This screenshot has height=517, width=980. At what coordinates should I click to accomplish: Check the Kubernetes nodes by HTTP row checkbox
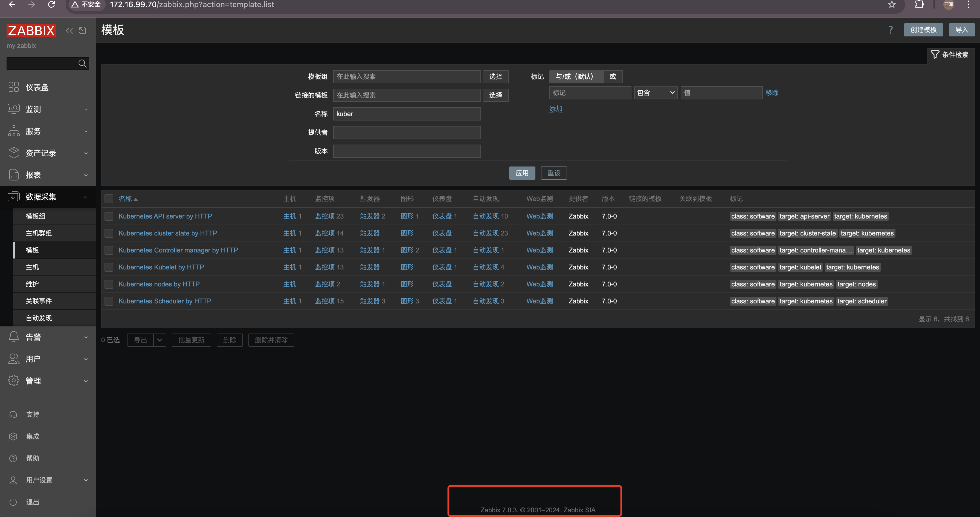click(x=109, y=284)
